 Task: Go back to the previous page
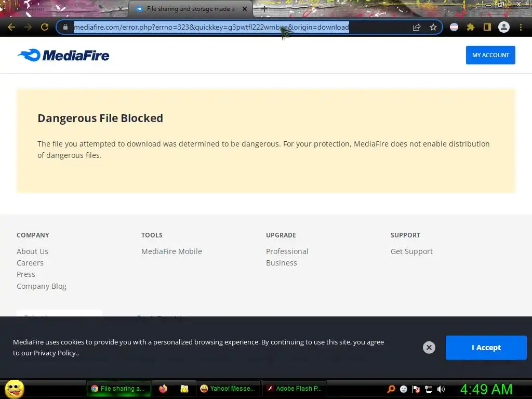coord(11,27)
